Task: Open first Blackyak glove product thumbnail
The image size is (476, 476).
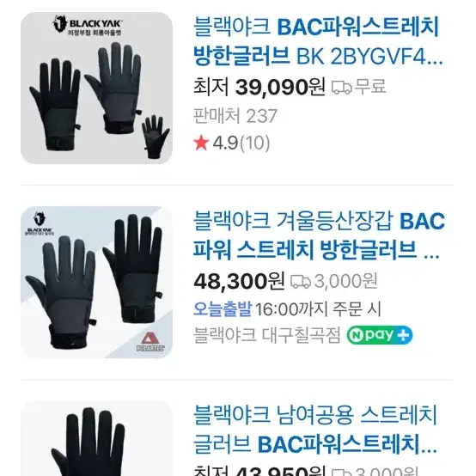Action: point(96,88)
